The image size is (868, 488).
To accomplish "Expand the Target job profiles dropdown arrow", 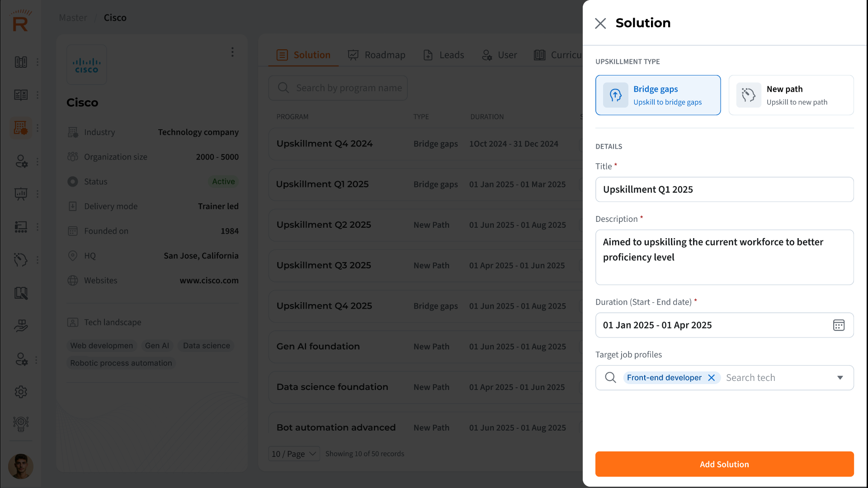I will coord(840,378).
